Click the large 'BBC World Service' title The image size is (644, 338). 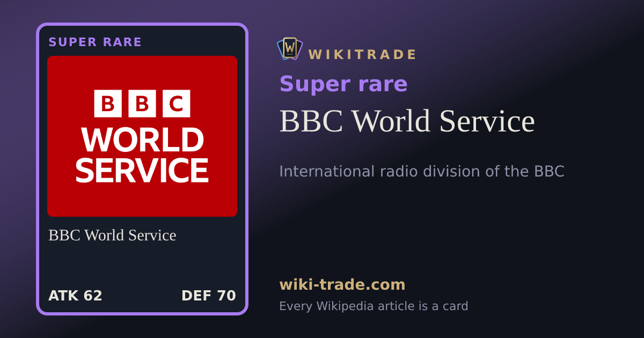coord(407,121)
